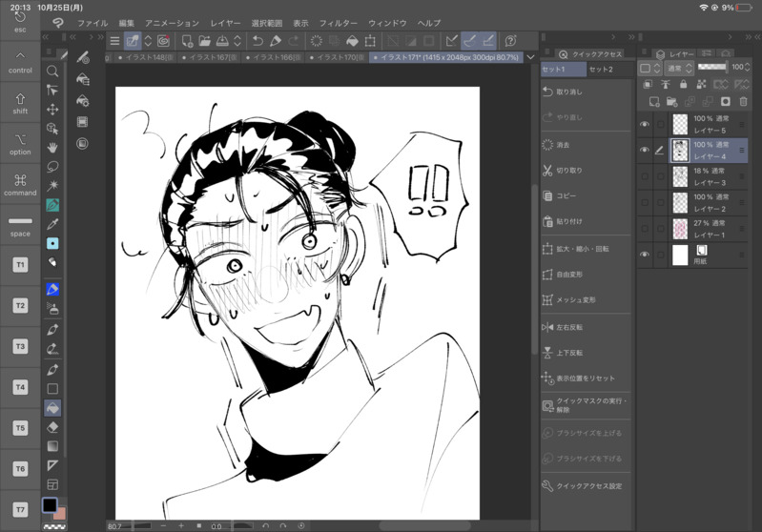762x532 pixels.
Task: Select the Lasso selection tool
Action: (x=52, y=167)
